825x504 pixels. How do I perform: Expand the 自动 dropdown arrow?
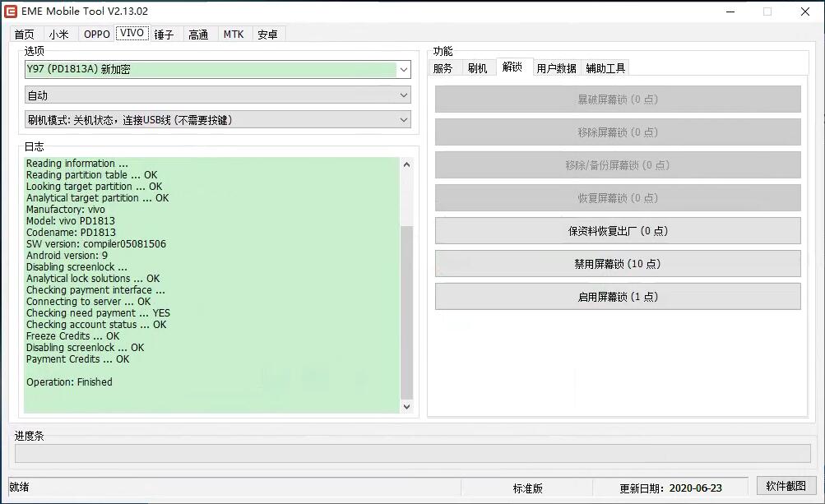click(x=404, y=95)
